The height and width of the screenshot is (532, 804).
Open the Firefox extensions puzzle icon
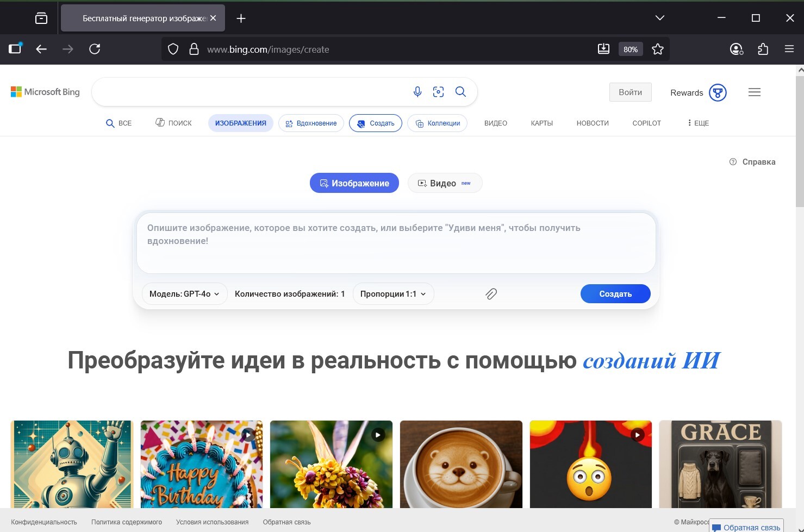(x=763, y=49)
